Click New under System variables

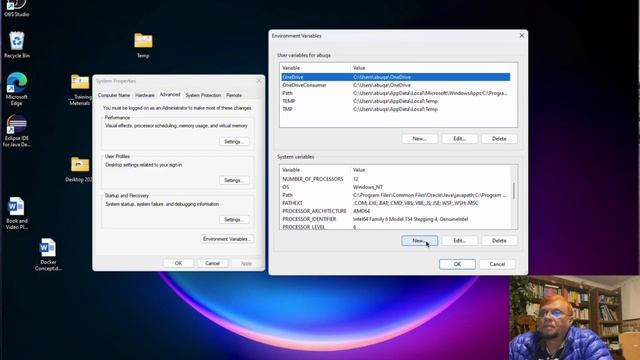tap(419, 241)
